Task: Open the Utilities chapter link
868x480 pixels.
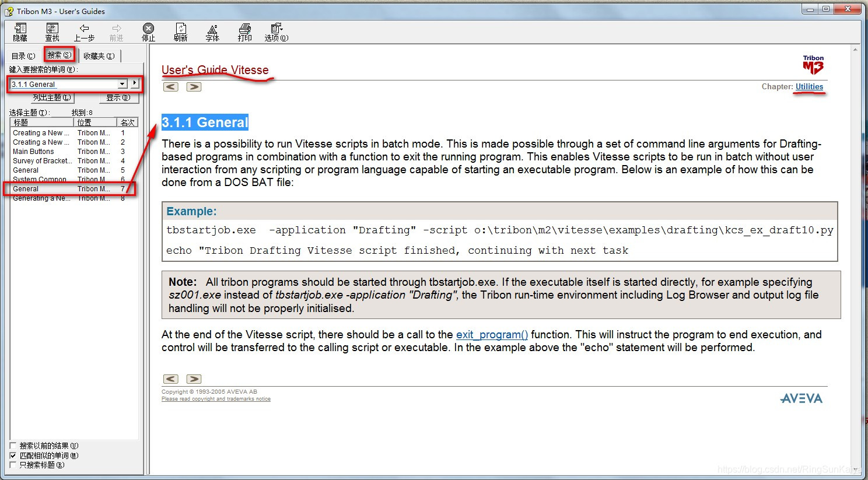Action: tap(809, 86)
